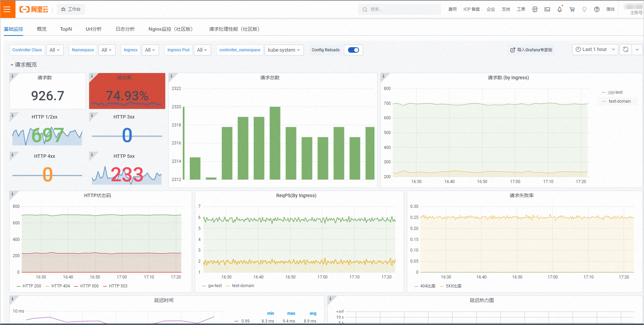This screenshot has height=325, width=644.
Task: Open the hamburger navigation menu
Action: point(7,9)
